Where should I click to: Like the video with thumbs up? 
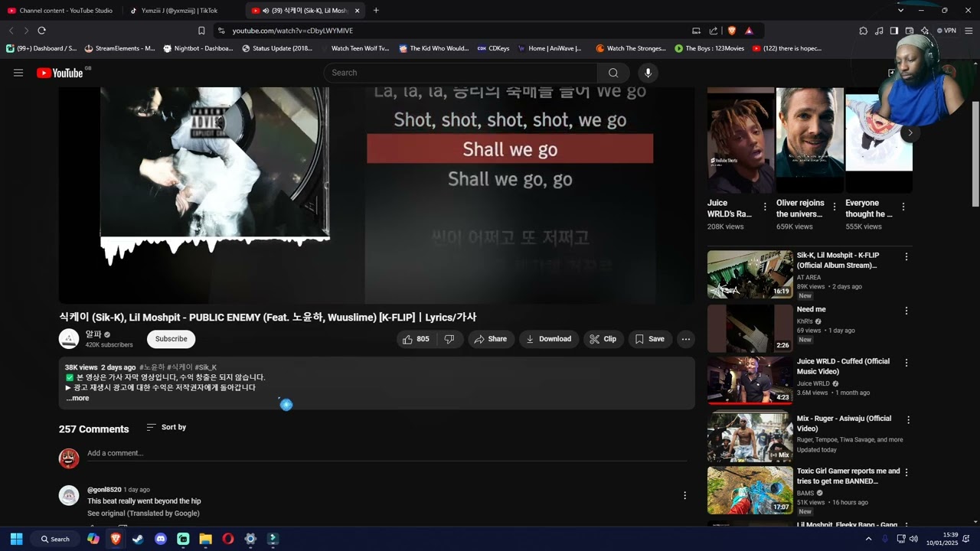point(416,339)
